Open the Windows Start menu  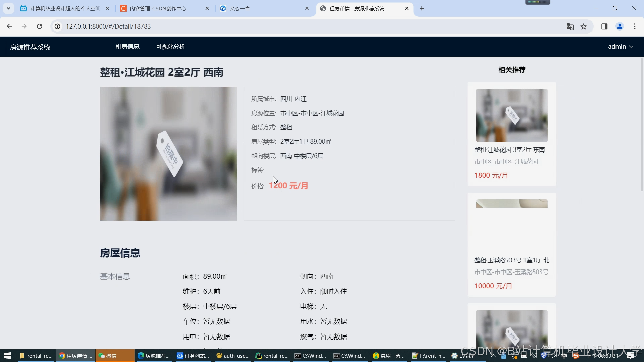click(x=7, y=356)
